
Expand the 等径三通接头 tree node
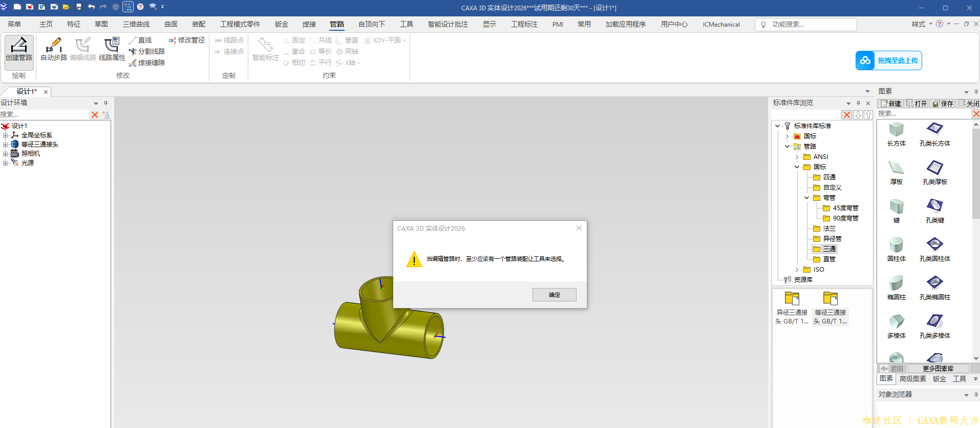[x=5, y=145]
